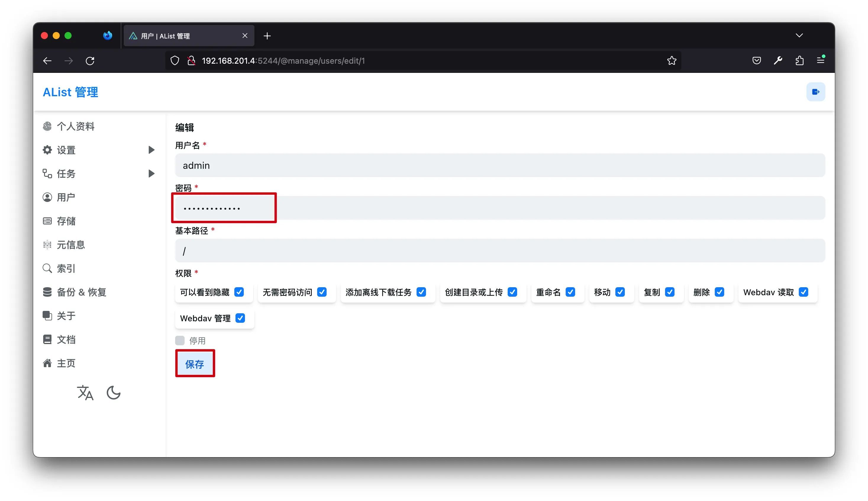Open 个人资料 in the sidebar
Screen dimensions: 868x501
[x=75, y=126]
